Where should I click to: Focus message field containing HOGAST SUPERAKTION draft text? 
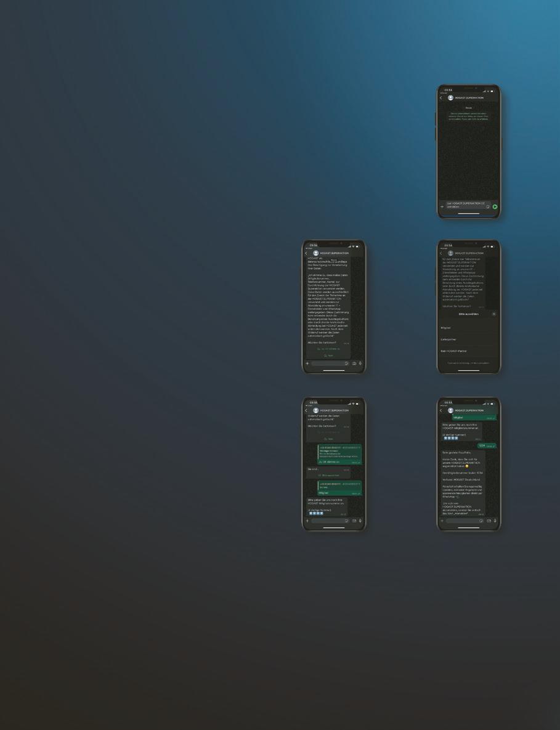tap(468, 205)
